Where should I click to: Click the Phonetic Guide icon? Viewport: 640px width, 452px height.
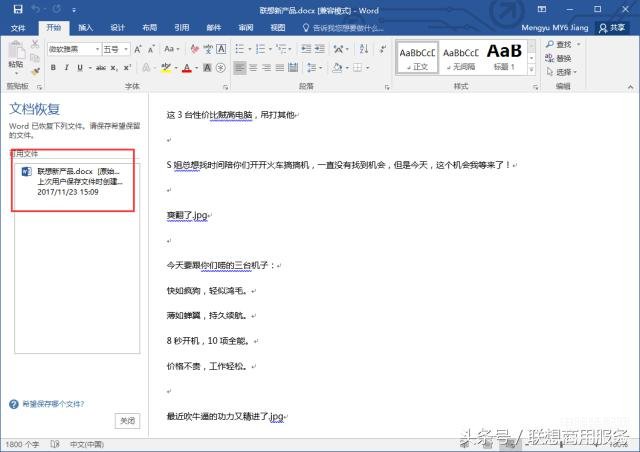208,49
